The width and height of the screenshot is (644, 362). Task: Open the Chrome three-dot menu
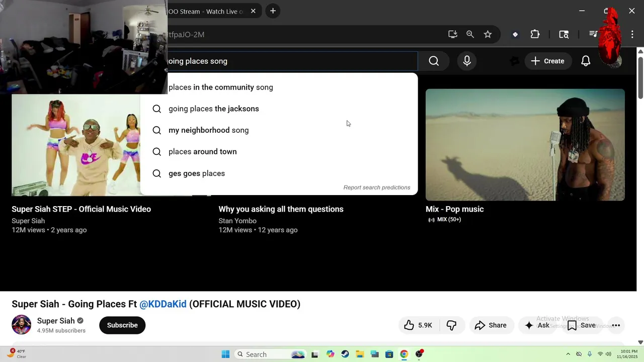click(632, 34)
